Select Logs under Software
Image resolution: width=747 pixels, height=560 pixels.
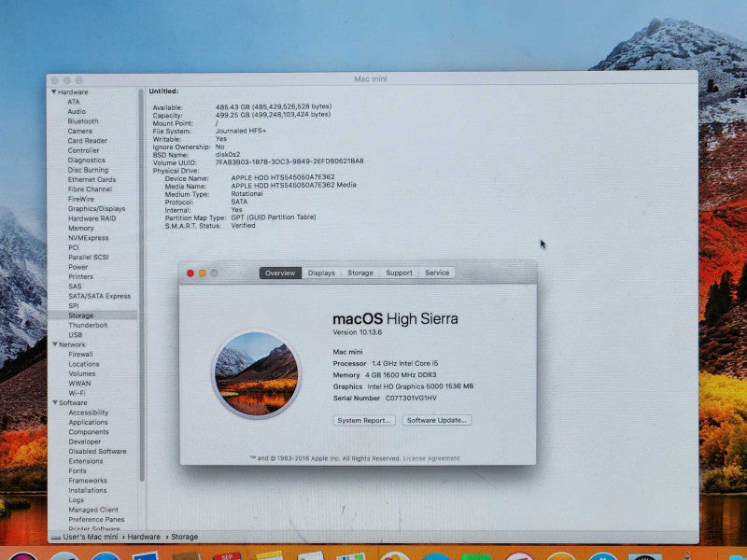[77, 500]
